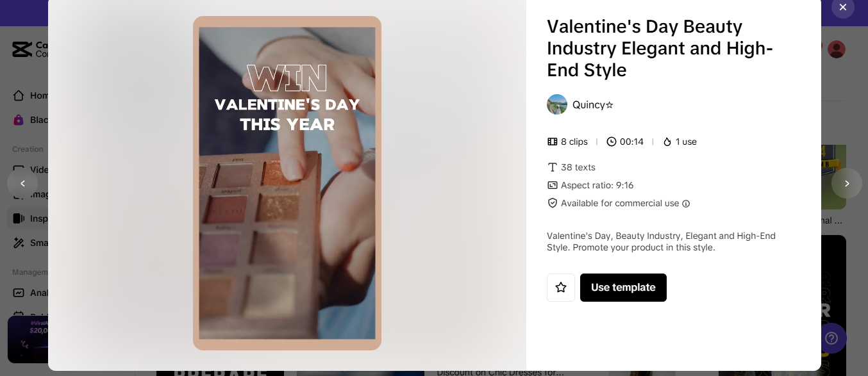Click the clock duration icon
Screen dimensions: 868x376
click(x=612, y=142)
